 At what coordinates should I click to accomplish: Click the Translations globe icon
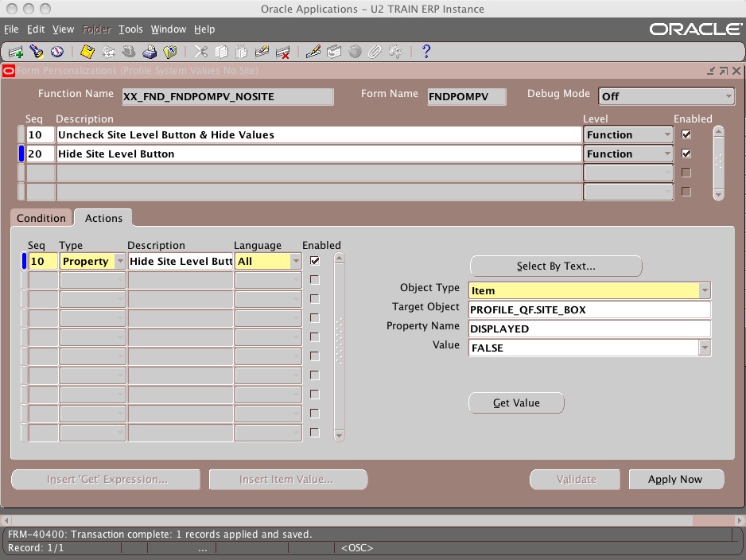(x=355, y=52)
